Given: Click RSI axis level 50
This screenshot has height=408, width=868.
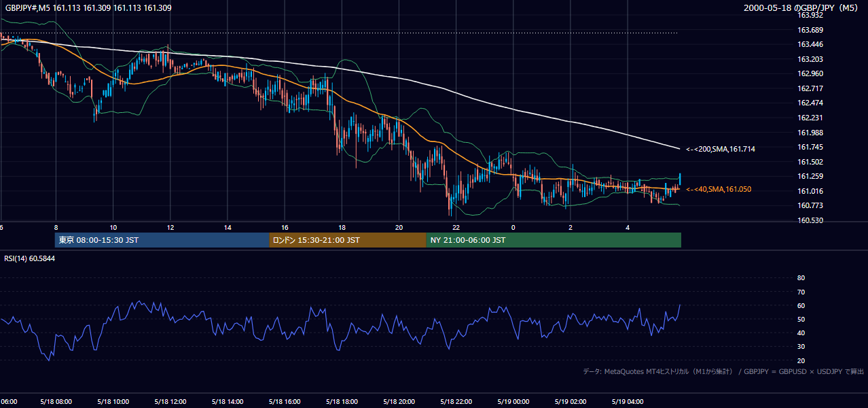Looking at the screenshot, I should (801, 319).
